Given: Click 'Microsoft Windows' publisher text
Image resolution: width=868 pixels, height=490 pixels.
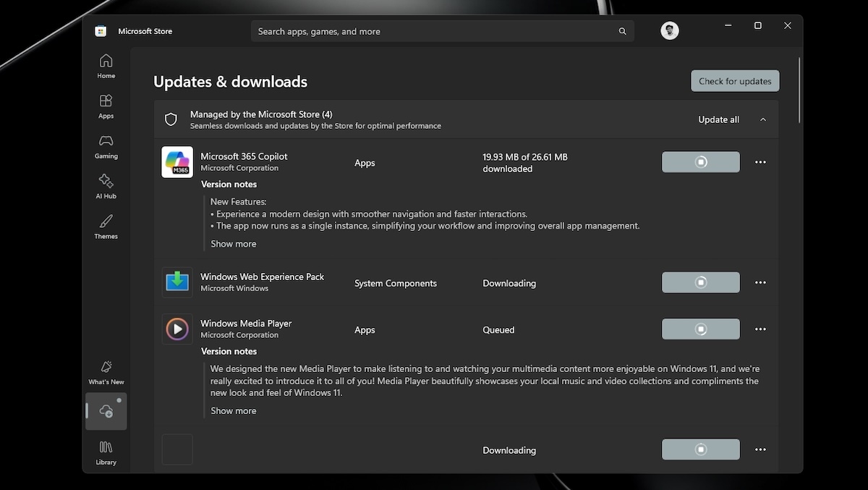Looking at the screenshot, I should pos(234,288).
